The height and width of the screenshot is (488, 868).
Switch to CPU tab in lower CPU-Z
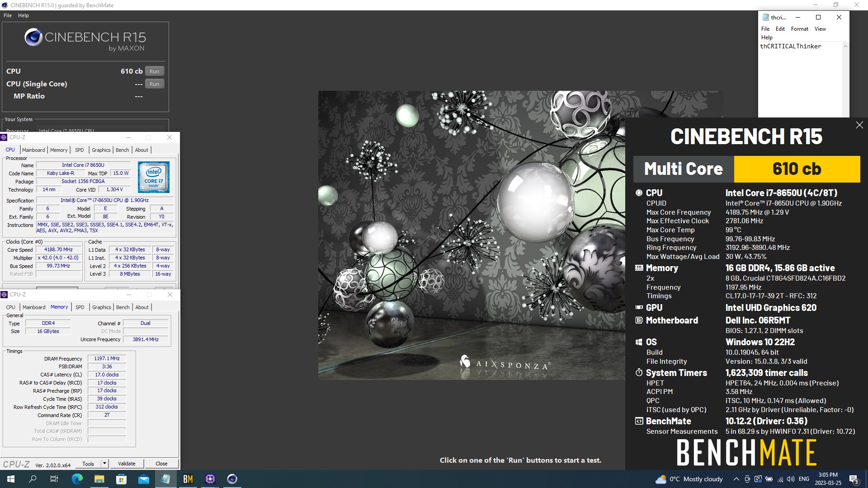point(10,307)
